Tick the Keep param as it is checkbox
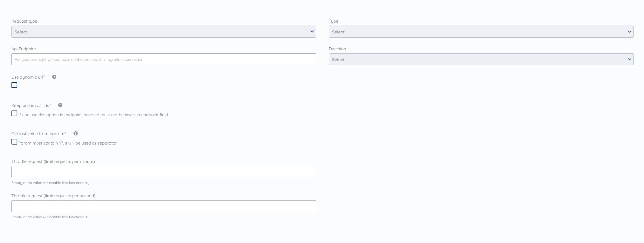This screenshot has width=644, height=243. (14, 114)
